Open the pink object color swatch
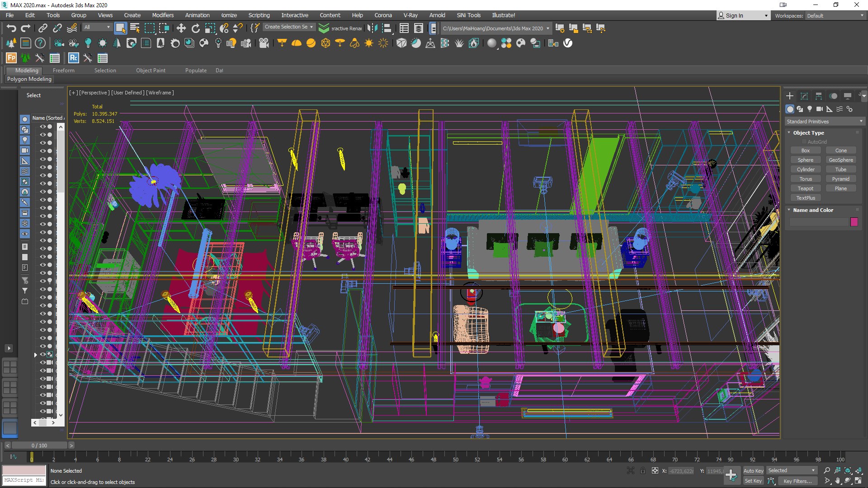 coord(854,222)
